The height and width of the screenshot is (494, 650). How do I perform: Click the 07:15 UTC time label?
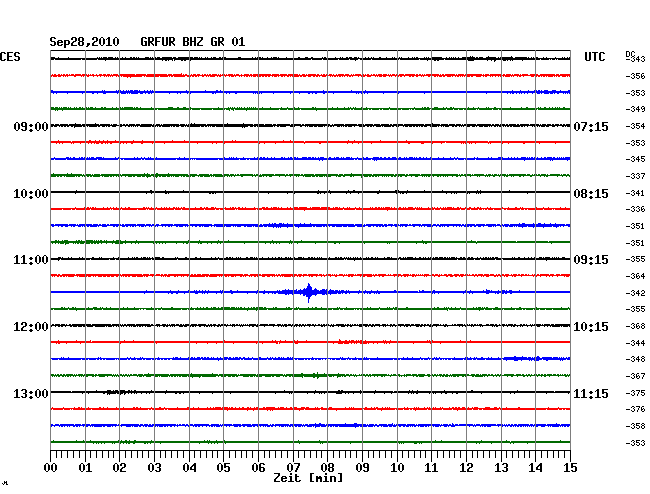(x=591, y=126)
